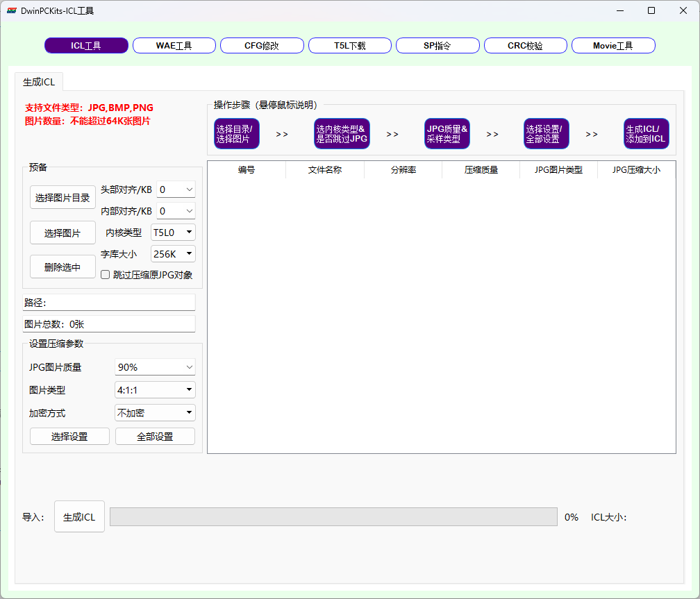The width and height of the screenshot is (700, 599).
Task: Open the 字库大小 256K dropdown
Action: coord(174,254)
